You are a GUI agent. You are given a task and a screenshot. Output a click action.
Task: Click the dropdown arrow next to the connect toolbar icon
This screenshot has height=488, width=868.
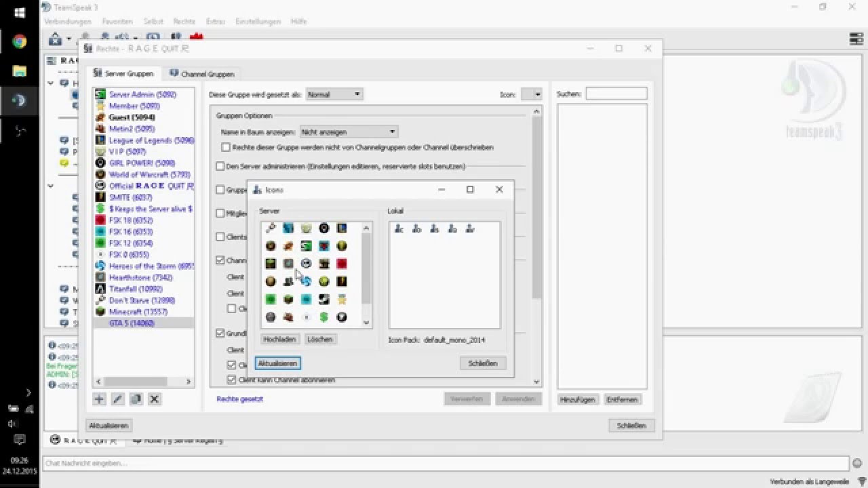(68, 39)
